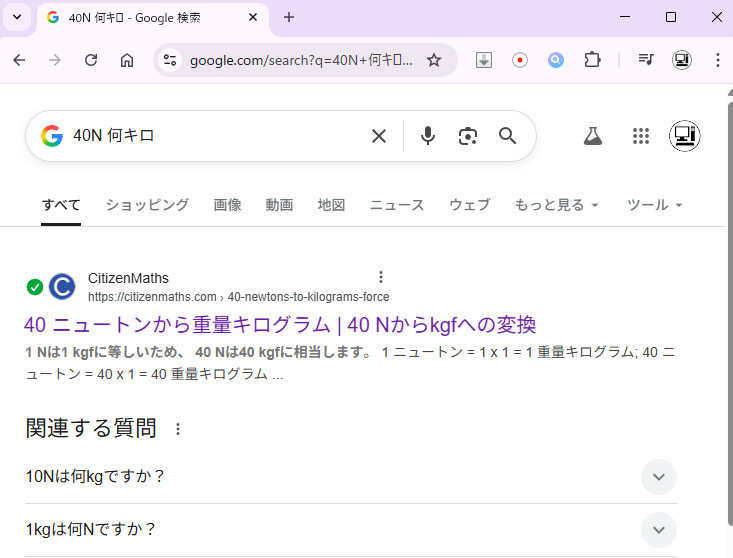This screenshot has height=558, width=733.
Task: Select the すべて tab
Action: [x=61, y=205]
